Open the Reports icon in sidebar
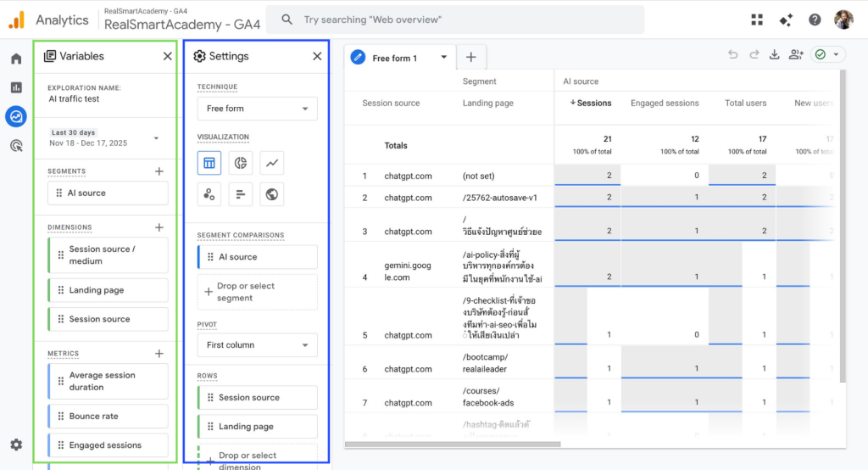The height and width of the screenshot is (470, 868). [16, 87]
